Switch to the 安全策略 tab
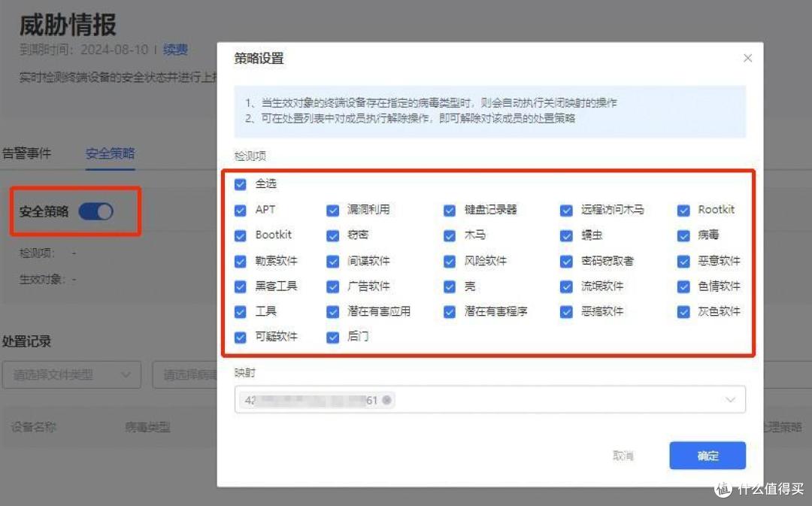The image size is (812, 506). point(111,153)
